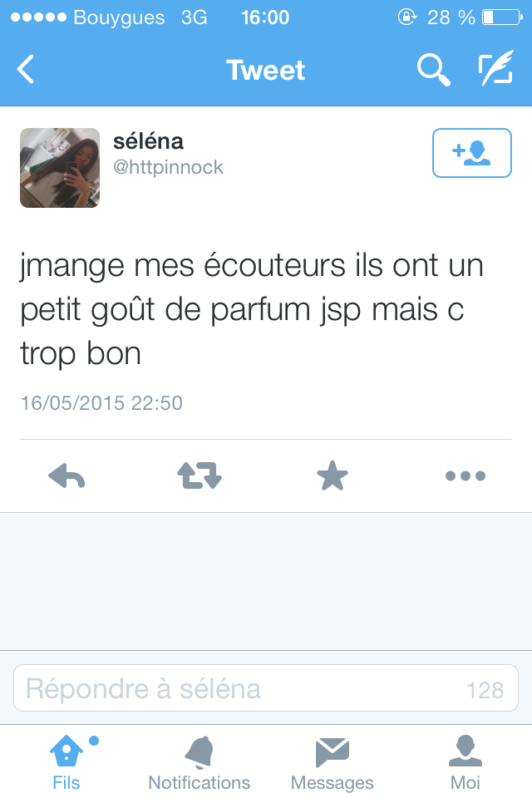
Task: Tap the tweet text about écouteurs
Action: (252, 309)
